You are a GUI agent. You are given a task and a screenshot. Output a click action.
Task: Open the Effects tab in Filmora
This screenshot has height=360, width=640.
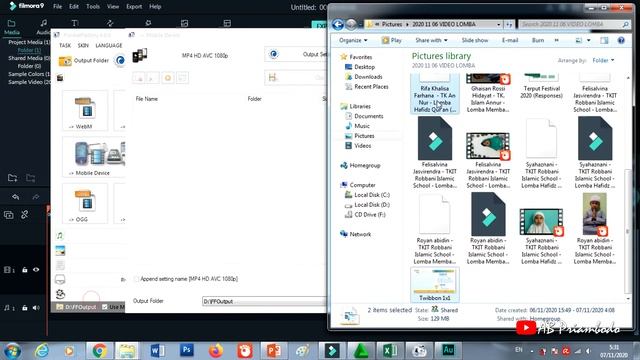point(148,23)
